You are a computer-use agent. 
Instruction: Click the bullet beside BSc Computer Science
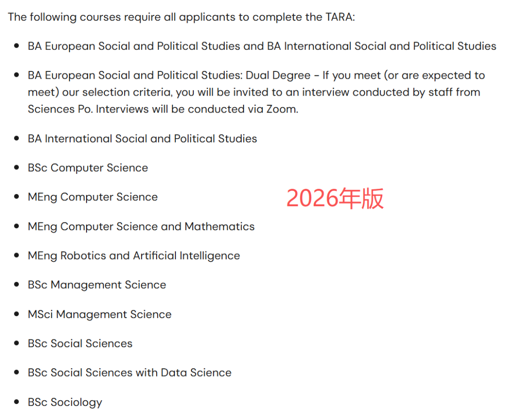coord(17,168)
